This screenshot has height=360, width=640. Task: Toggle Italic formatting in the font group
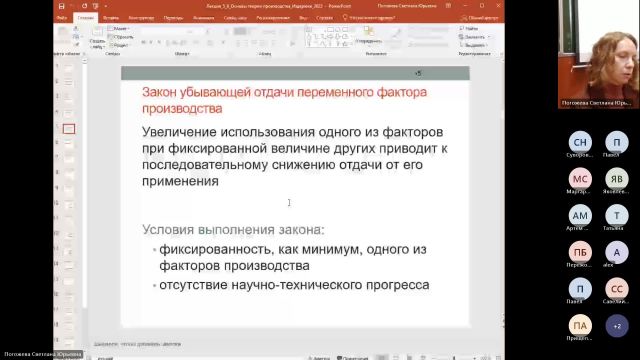tap(151, 42)
